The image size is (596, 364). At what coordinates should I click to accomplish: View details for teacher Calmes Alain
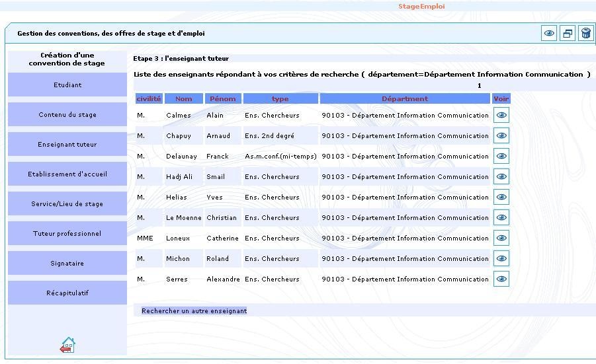pos(501,115)
